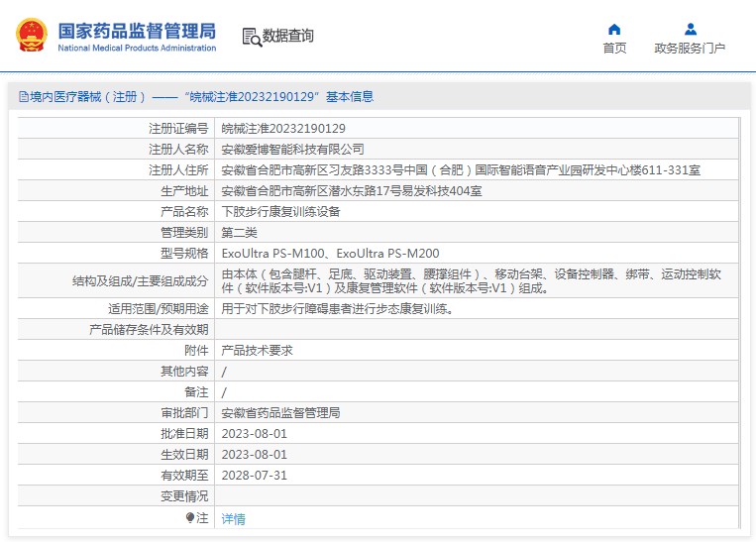This screenshot has width=756, height=542.
Task: Click the 生产地址 value 潜水东路17号
Action: 352,191
